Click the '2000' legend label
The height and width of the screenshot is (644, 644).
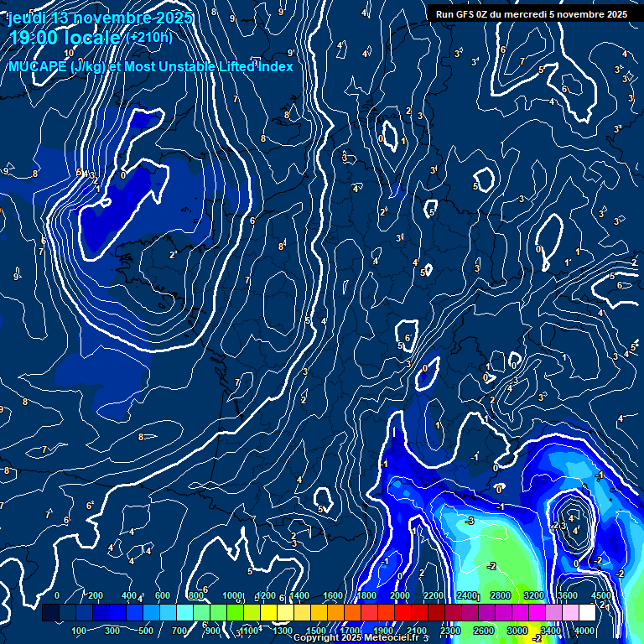400,595
